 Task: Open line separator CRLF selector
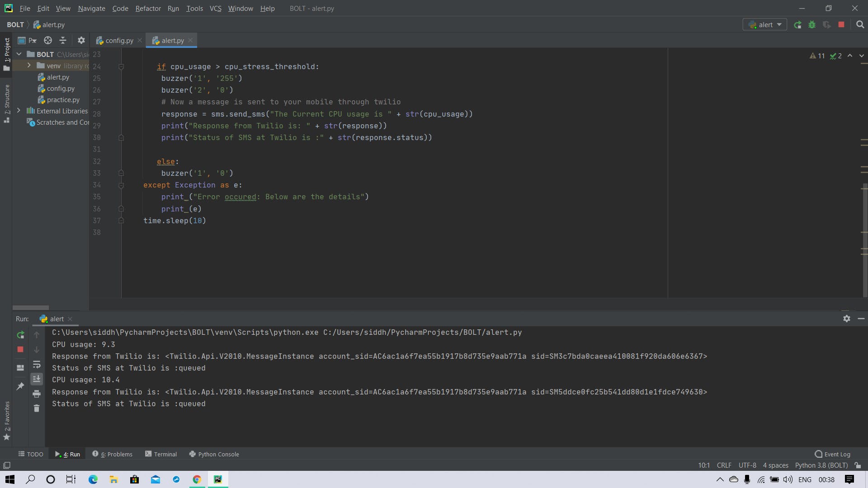pyautogui.click(x=724, y=465)
